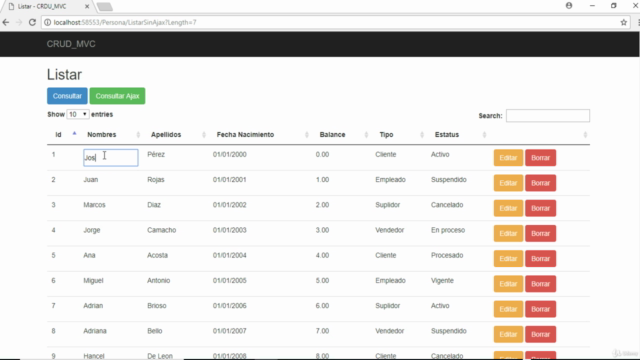Click Borrar for Ana Acosta
This screenshot has height=360, width=640.
tap(540, 259)
